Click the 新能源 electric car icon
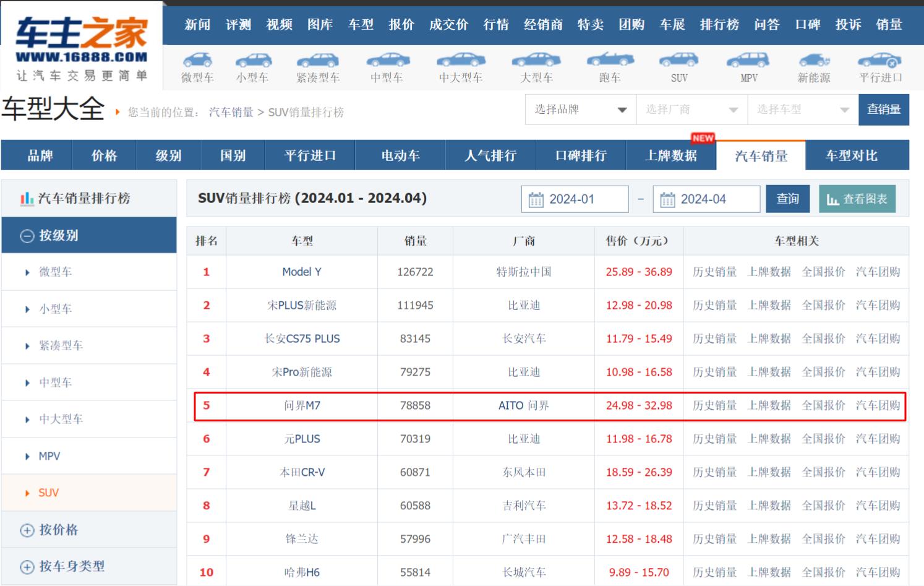The width and height of the screenshot is (924, 586). (x=814, y=60)
